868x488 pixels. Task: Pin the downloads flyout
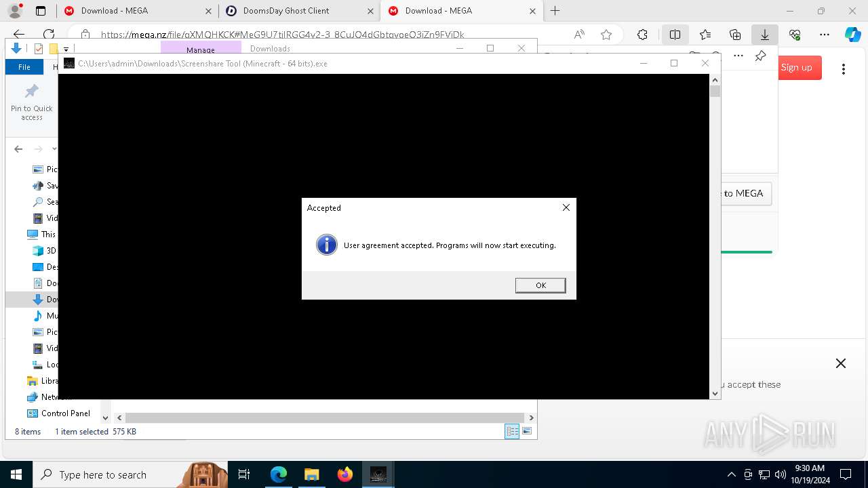coord(760,56)
